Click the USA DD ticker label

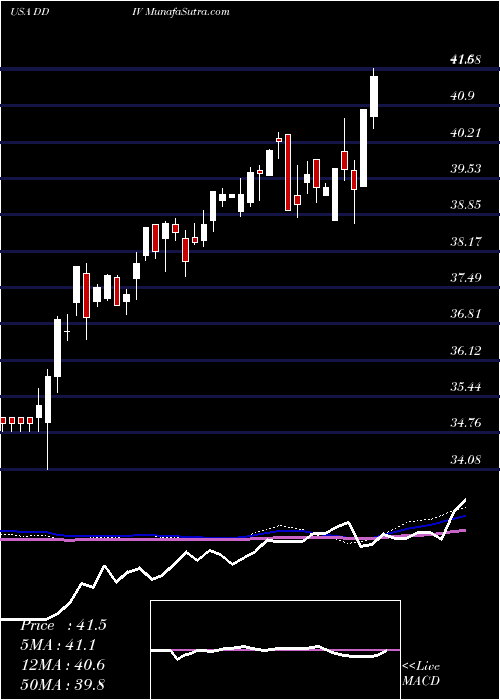29,12
